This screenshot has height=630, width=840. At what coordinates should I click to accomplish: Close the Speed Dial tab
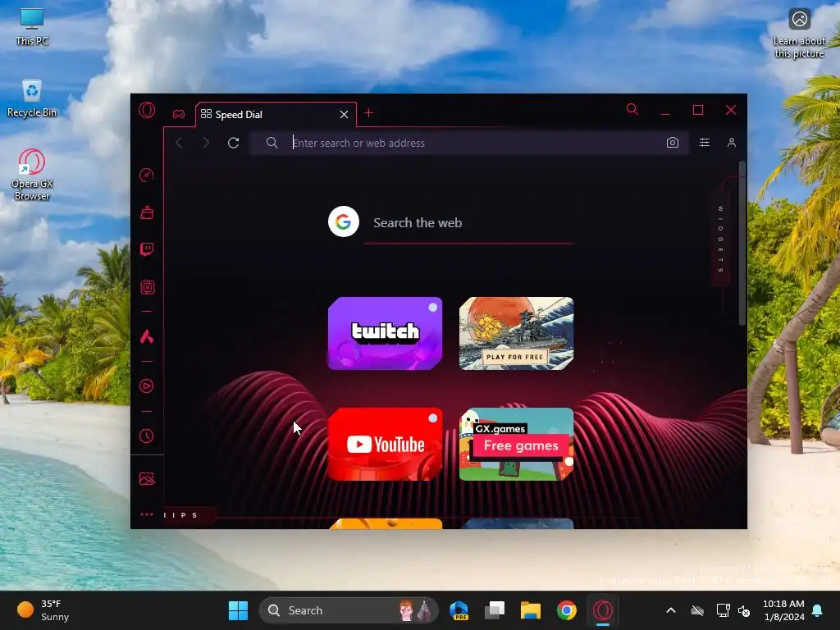pos(344,115)
